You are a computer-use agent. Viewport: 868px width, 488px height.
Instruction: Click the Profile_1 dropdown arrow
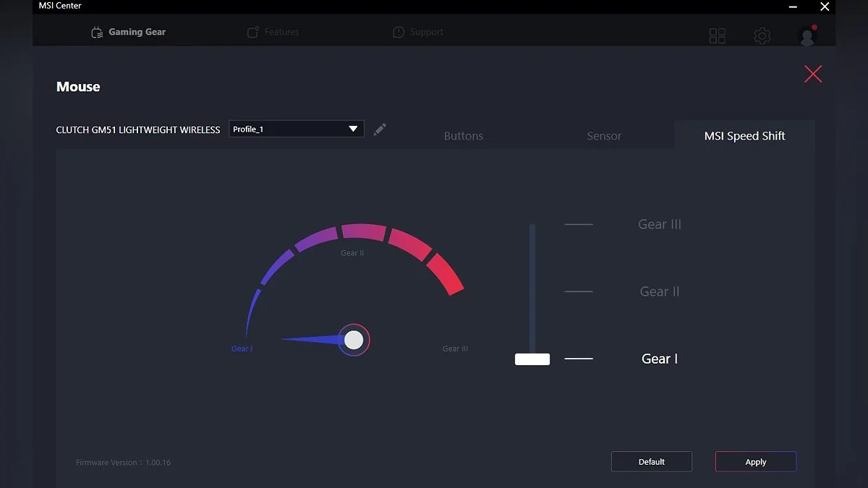click(353, 129)
